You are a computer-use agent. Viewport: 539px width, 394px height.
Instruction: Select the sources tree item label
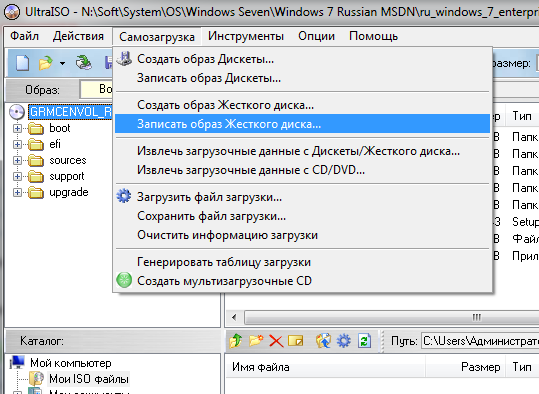[x=68, y=161]
